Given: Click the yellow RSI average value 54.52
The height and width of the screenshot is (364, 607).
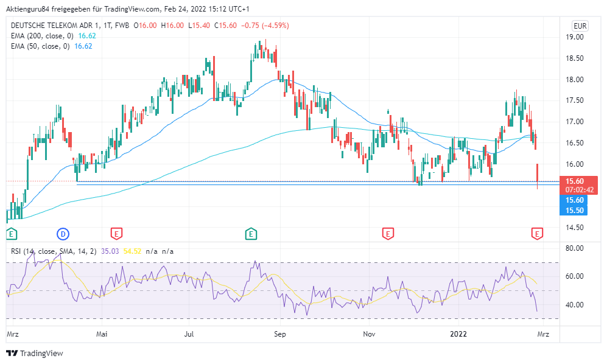Looking at the screenshot, I should coord(132,251).
